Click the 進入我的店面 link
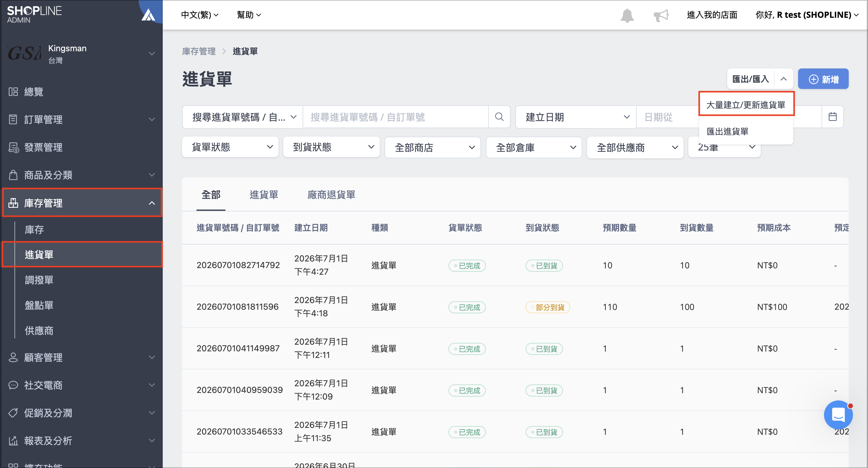This screenshot has width=868, height=468. [x=712, y=15]
